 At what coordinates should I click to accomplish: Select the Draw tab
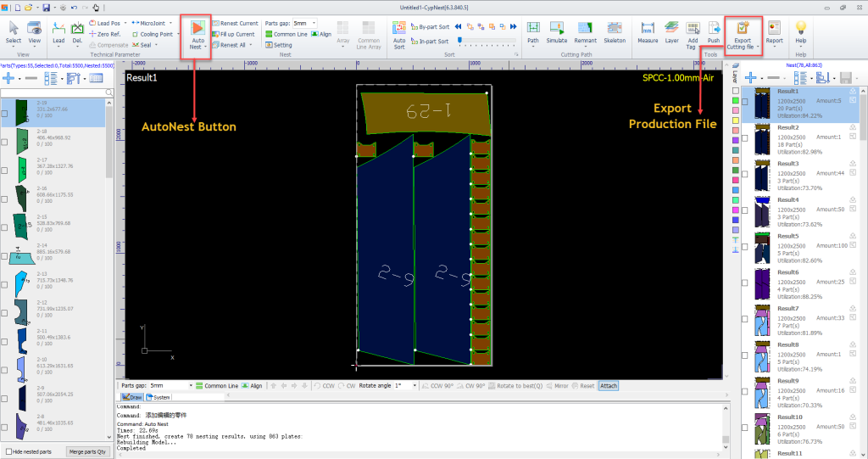[131, 397]
